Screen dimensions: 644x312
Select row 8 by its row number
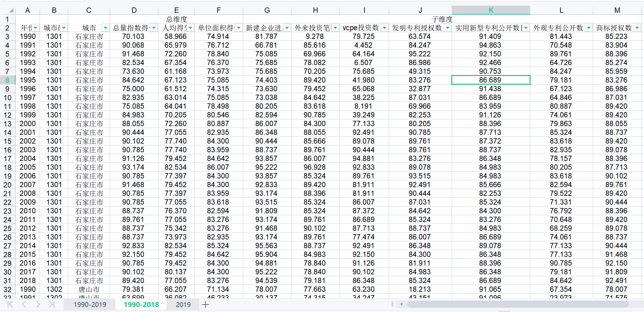(7, 80)
